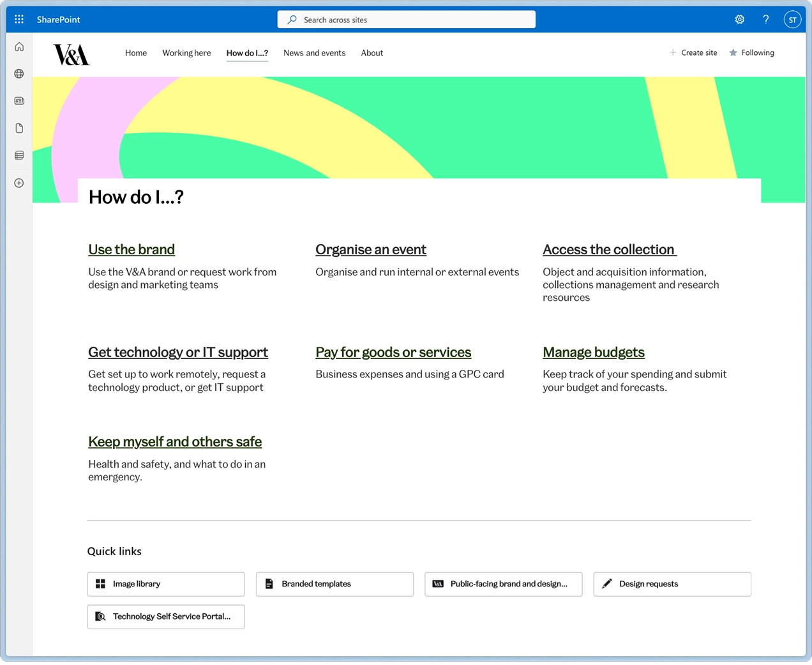The image size is (812, 665).
Task: Click inside the Search across sites field
Action: point(406,19)
